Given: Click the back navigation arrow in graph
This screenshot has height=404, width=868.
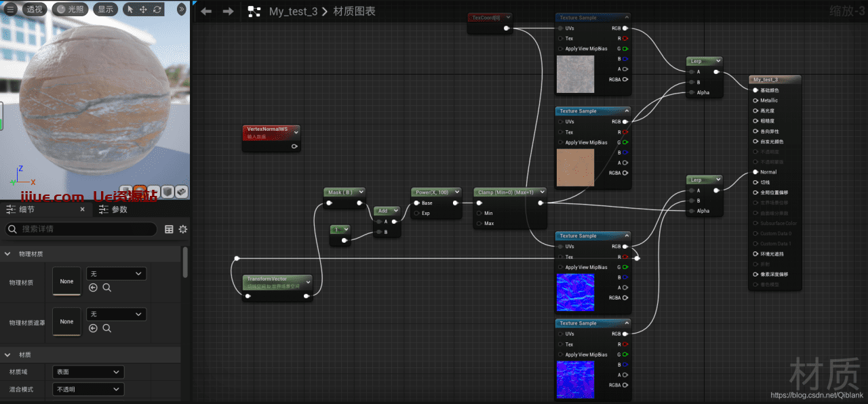Looking at the screenshot, I should point(206,12).
